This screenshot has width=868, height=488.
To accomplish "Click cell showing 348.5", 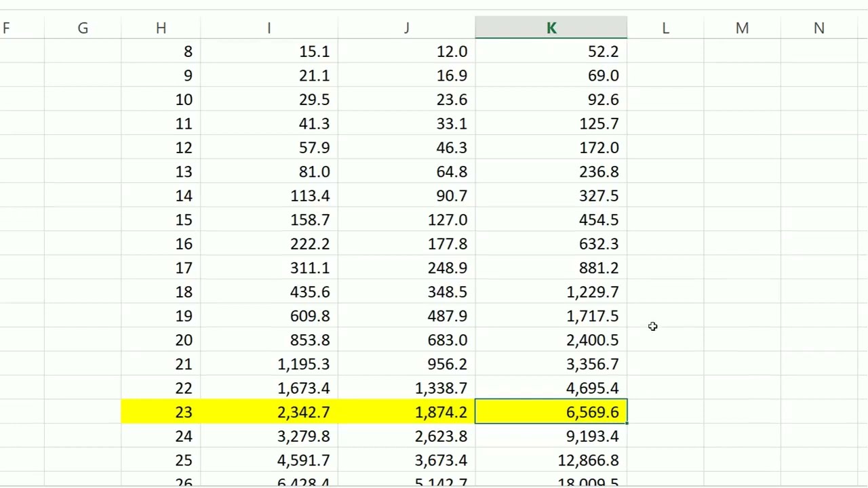I will point(406,292).
